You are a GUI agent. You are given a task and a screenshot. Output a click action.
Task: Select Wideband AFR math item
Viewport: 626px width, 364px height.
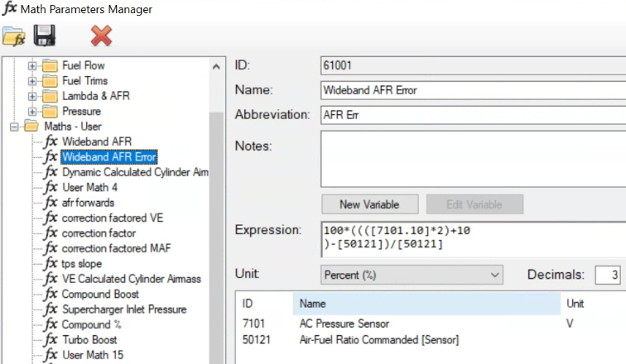(97, 141)
